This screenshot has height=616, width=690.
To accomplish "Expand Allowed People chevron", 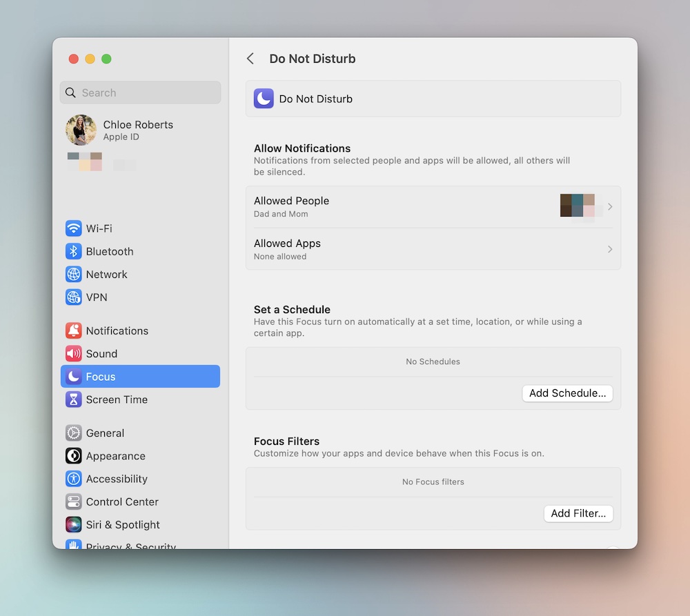I will point(610,207).
